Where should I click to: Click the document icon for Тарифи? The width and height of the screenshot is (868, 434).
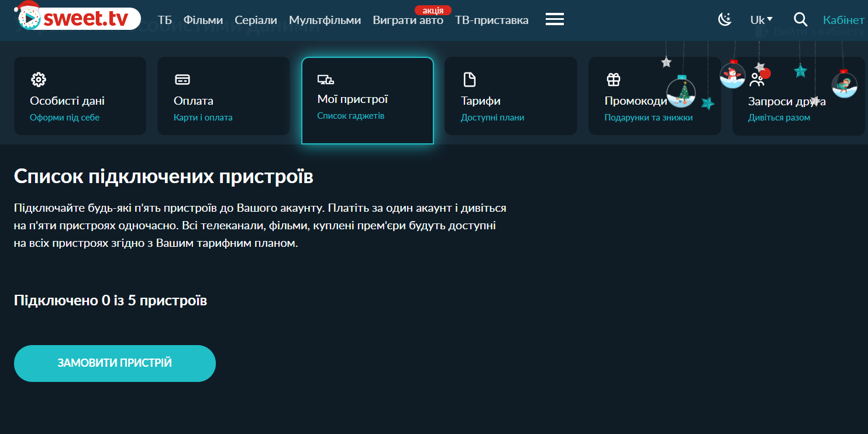(469, 80)
